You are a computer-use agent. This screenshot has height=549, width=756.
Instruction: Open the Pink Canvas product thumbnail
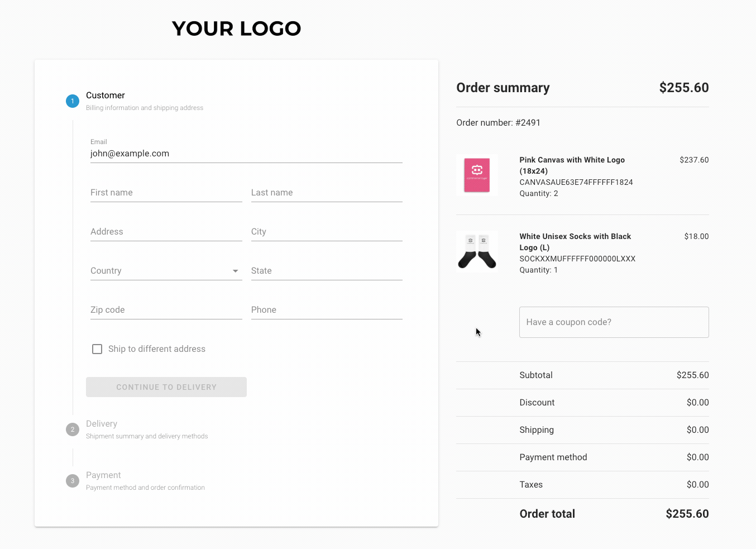[477, 175]
